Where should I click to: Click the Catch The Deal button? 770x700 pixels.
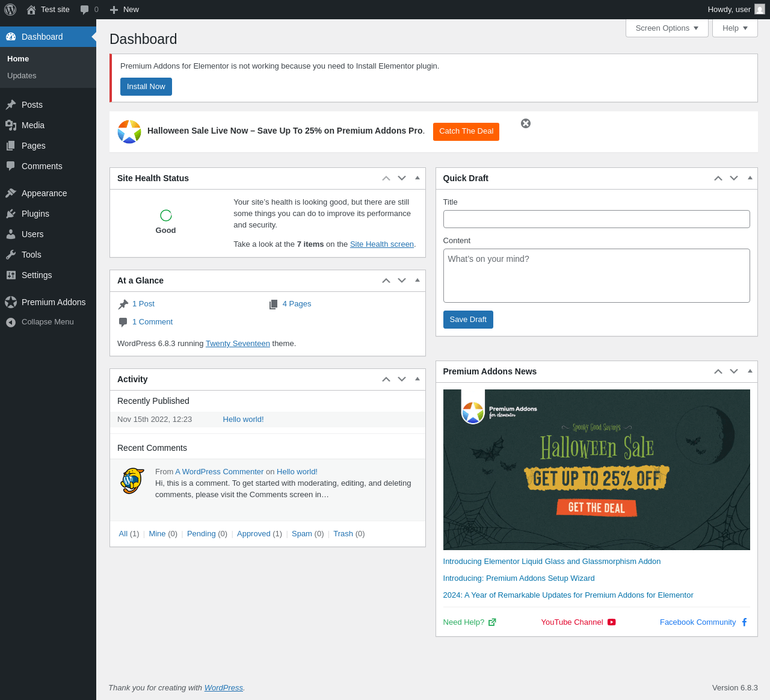pos(466,131)
